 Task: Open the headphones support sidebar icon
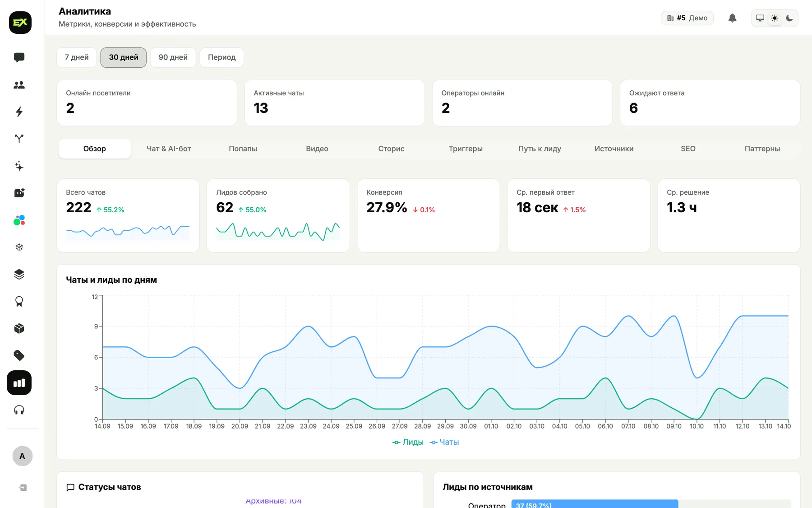[19, 410]
